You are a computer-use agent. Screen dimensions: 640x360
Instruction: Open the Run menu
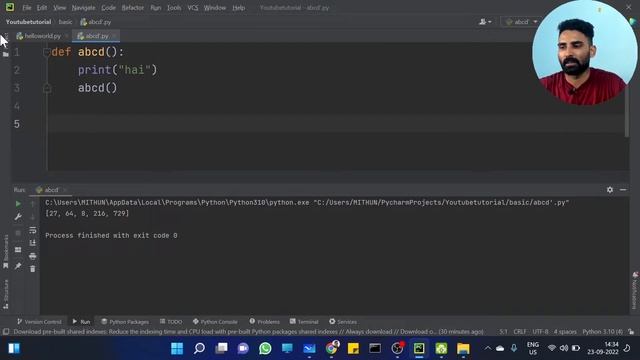pyautogui.click(x=156, y=8)
